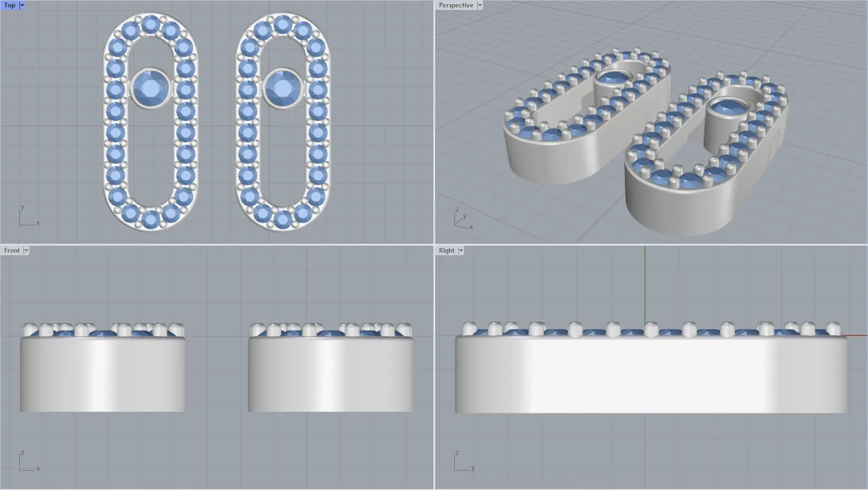Open the Top viewport dropdown arrow

coord(22,5)
